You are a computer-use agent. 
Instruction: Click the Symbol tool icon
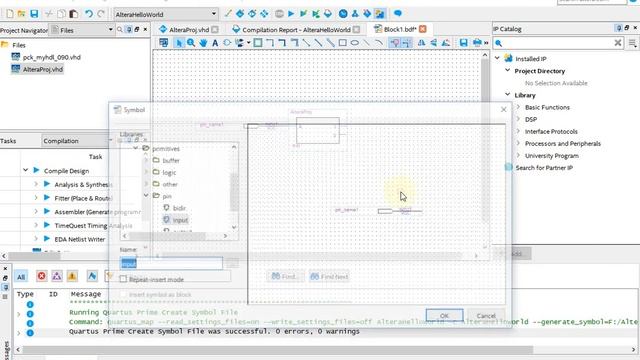point(227,43)
